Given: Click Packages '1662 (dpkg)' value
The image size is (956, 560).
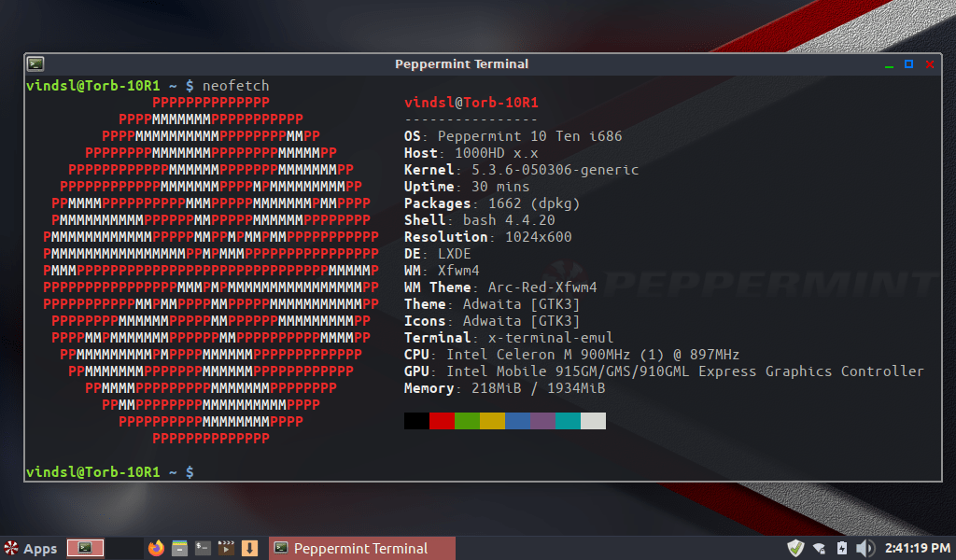Looking at the screenshot, I should click(x=534, y=203).
